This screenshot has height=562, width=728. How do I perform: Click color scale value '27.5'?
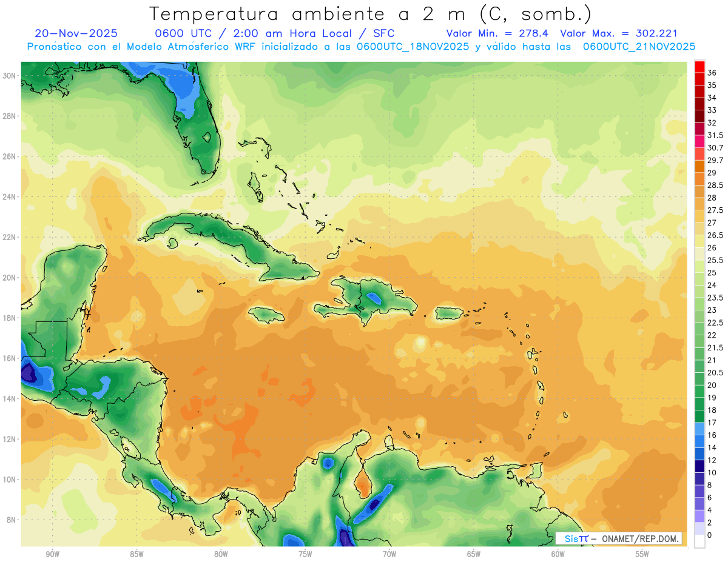click(715, 210)
